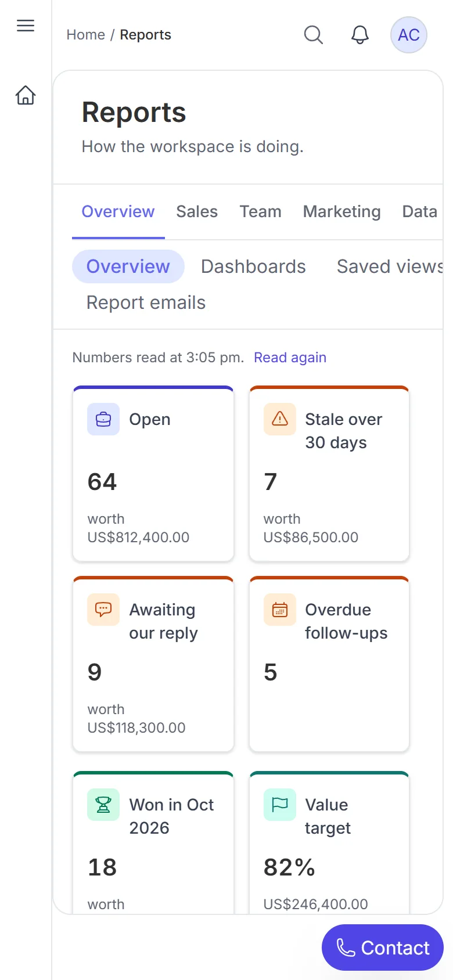Click 'Numbers read at 3:05 pm.' text

coord(158,358)
